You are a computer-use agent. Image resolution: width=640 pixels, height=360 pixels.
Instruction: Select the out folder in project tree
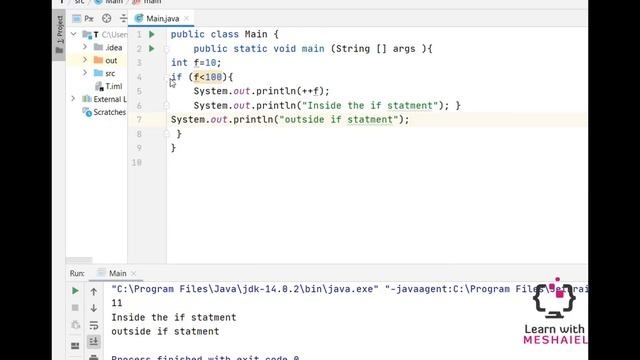[106, 60]
